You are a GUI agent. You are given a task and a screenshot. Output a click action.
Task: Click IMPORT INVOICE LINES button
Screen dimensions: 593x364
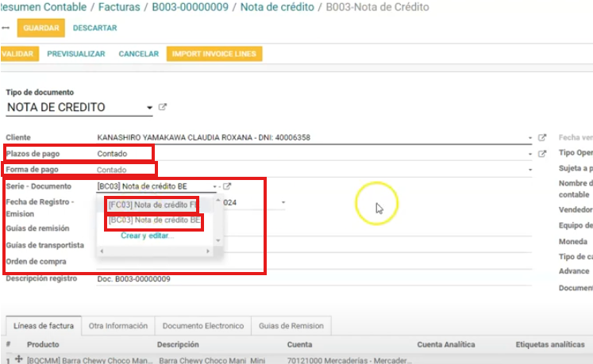pos(214,54)
